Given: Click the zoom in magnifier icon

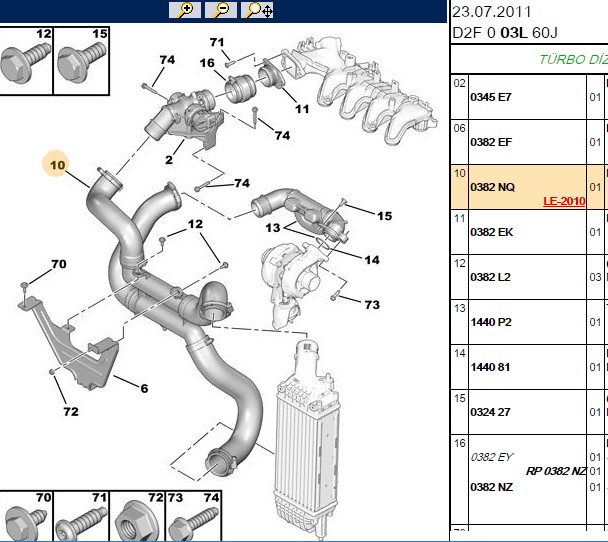Looking at the screenshot, I should (x=185, y=10).
